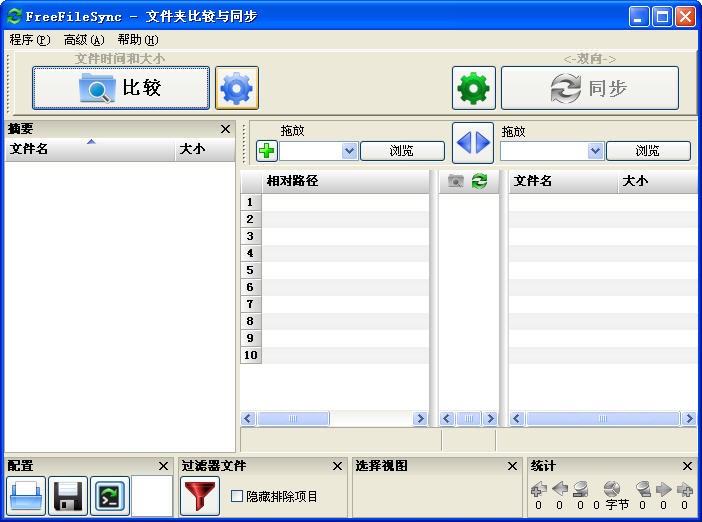Expand the left folder path dropdown
Screen dimensions: 702x522
[349, 151]
